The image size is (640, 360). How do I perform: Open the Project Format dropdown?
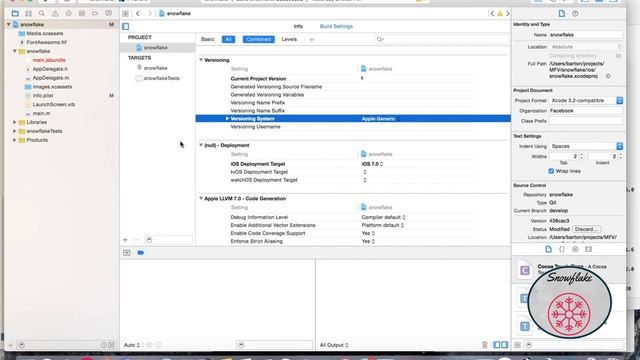[586, 100]
